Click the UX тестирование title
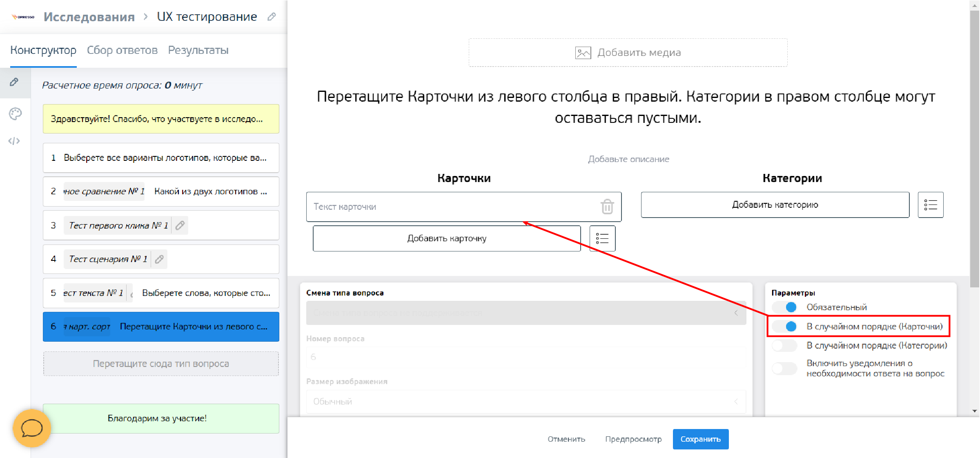Image resolution: width=980 pixels, height=458 pixels. coord(207,17)
